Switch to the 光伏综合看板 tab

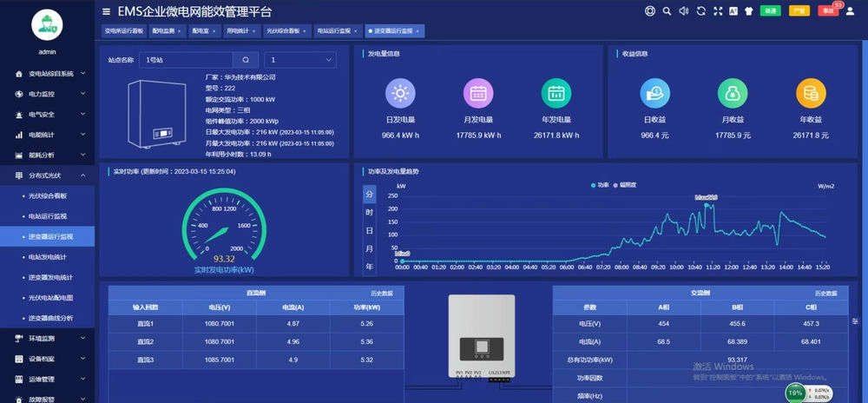[x=284, y=30]
